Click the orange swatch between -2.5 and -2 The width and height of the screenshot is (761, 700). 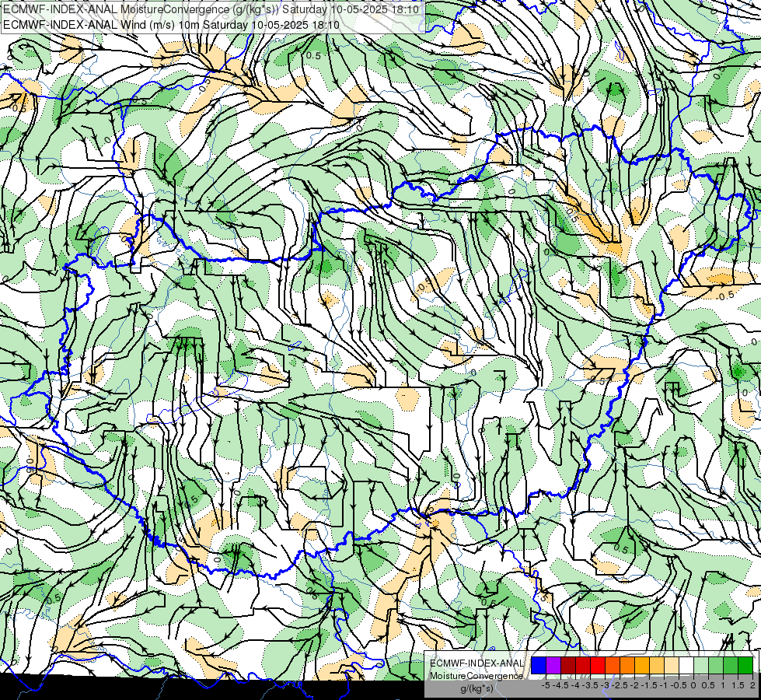627,665
